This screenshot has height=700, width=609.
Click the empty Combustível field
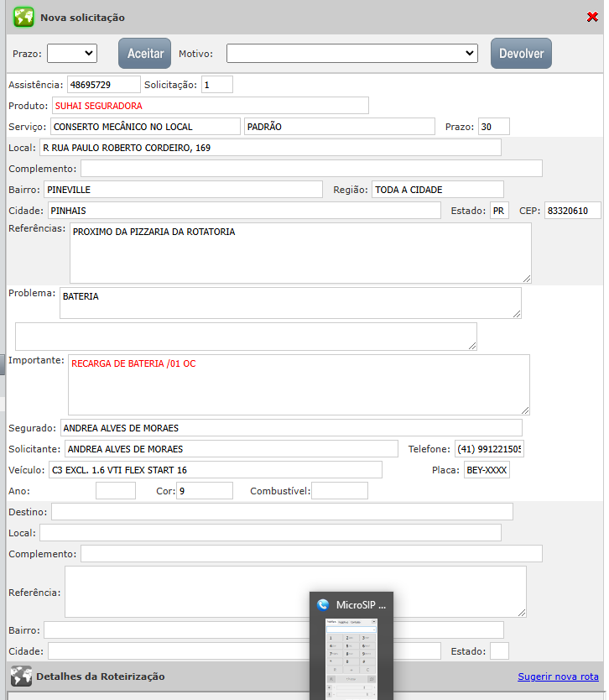coord(340,491)
